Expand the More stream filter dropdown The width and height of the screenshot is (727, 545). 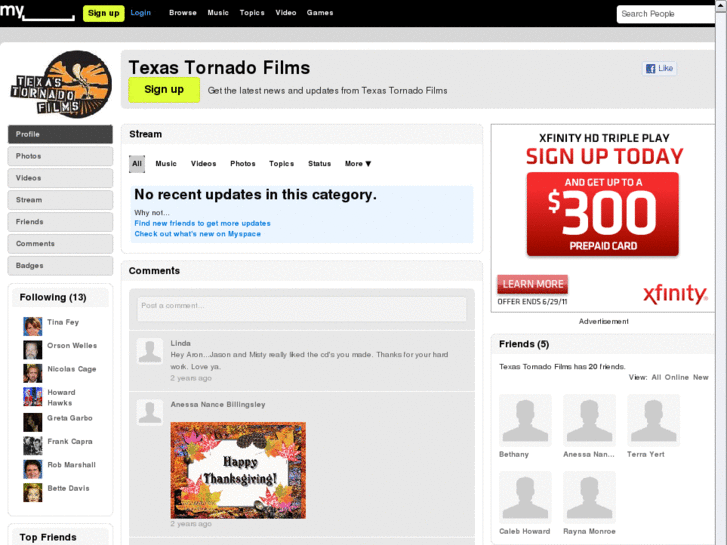[357, 164]
